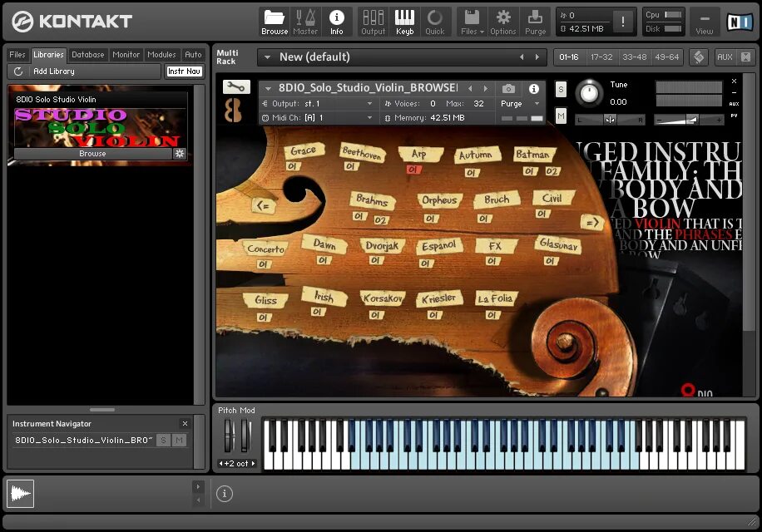Open the Midi Ch [A] 1 dropdown
The image size is (762, 532).
[319, 118]
